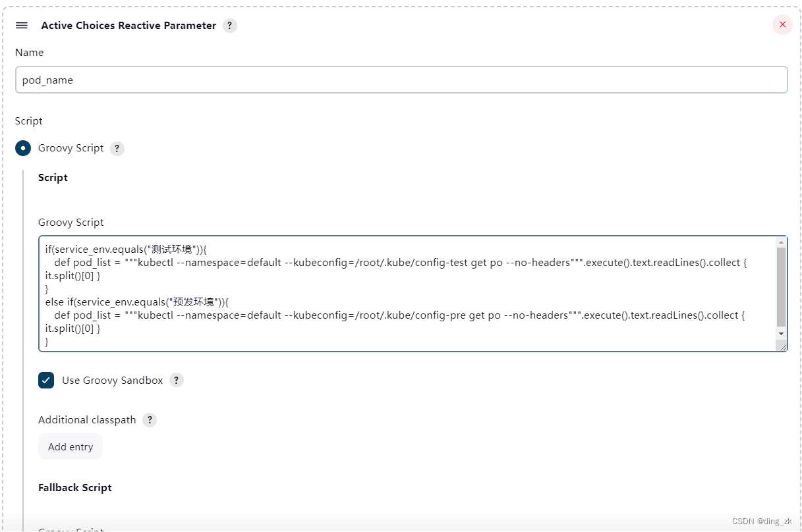This screenshot has height=532, width=802.
Task: Open help icon next to Groovy Script radio
Action: pyautogui.click(x=117, y=149)
